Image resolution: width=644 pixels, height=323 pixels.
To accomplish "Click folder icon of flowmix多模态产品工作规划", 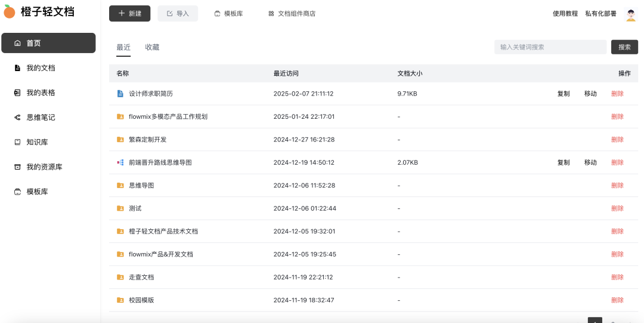I will pos(120,116).
